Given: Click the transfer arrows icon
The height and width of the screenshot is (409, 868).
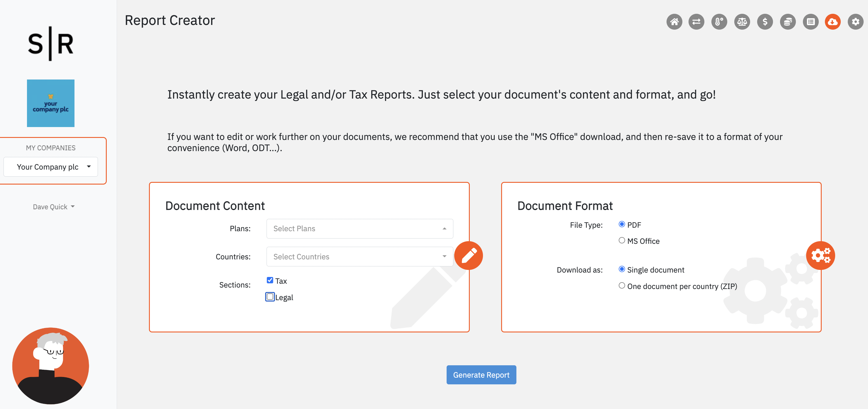Looking at the screenshot, I should click(696, 22).
